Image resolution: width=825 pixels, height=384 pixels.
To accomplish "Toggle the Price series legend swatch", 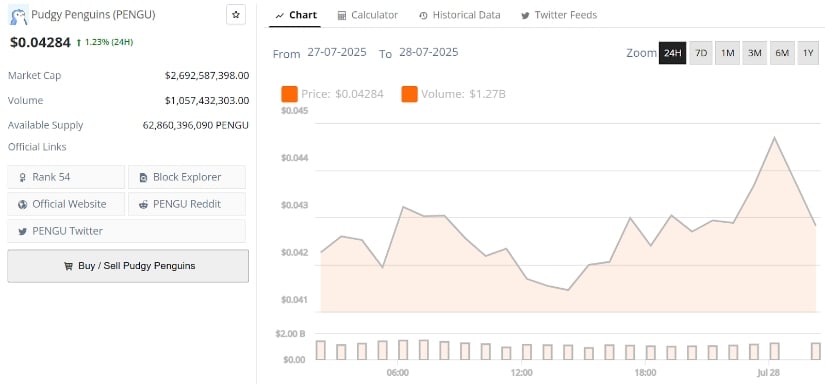I will [289, 94].
